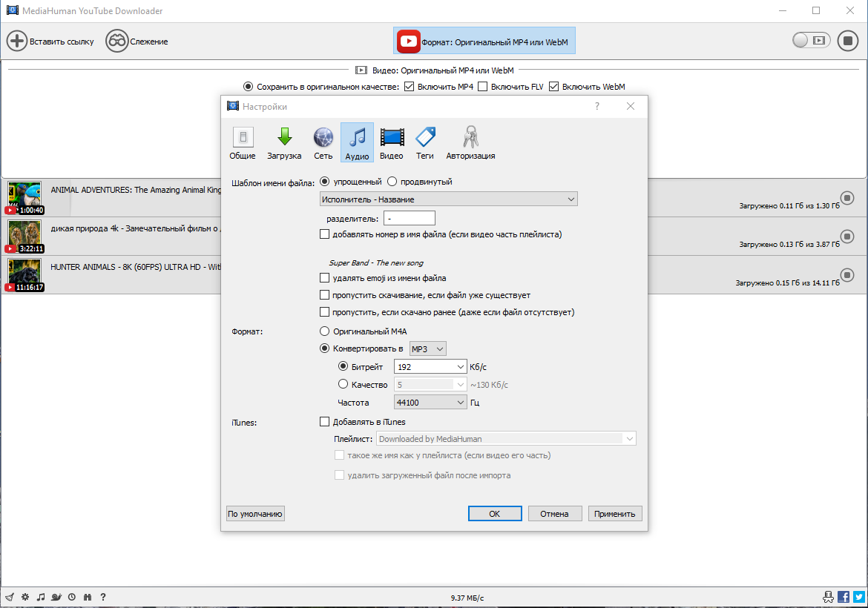868x608 pixels.
Task: Check Добавлять в iTunes option
Action: pyautogui.click(x=324, y=422)
